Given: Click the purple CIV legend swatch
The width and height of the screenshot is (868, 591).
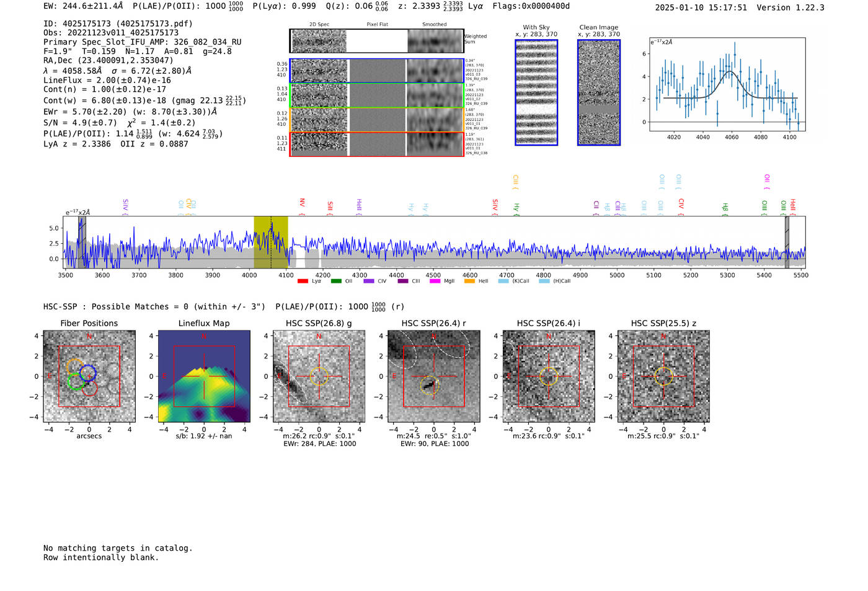Looking at the screenshot, I should click(x=369, y=282).
